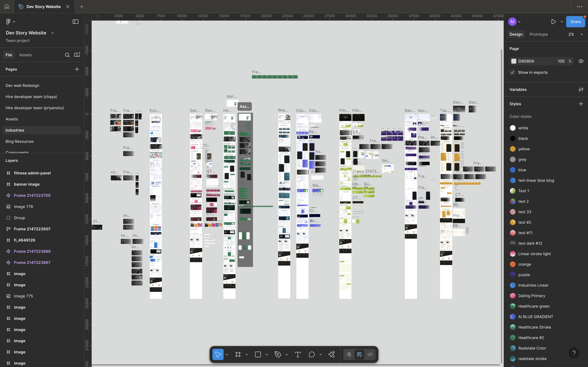Screen dimensions: 588x367
Task: Select the Text tool
Action: (298, 355)
